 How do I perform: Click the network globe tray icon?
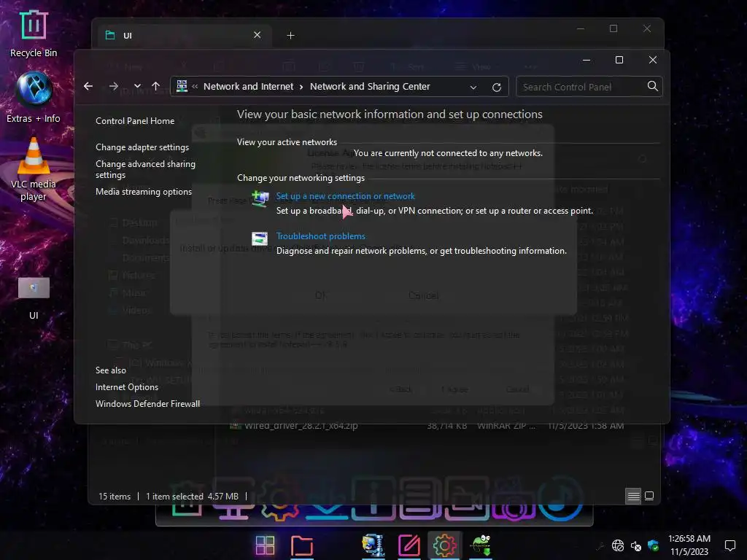pyautogui.click(x=618, y=545)
